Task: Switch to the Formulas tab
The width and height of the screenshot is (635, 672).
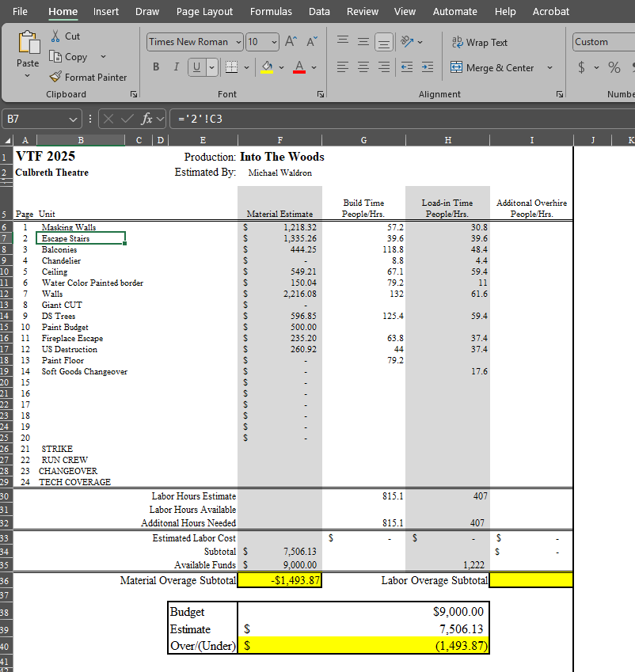Action: pos(271,12)
